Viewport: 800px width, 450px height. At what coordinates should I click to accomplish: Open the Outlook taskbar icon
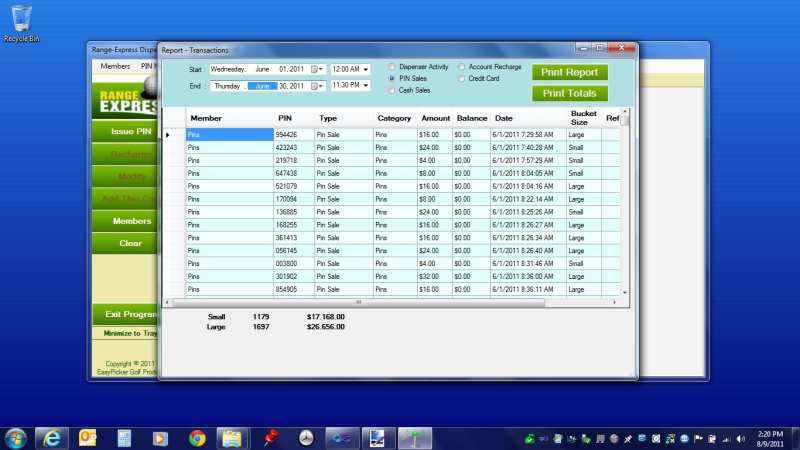(89, 437)
